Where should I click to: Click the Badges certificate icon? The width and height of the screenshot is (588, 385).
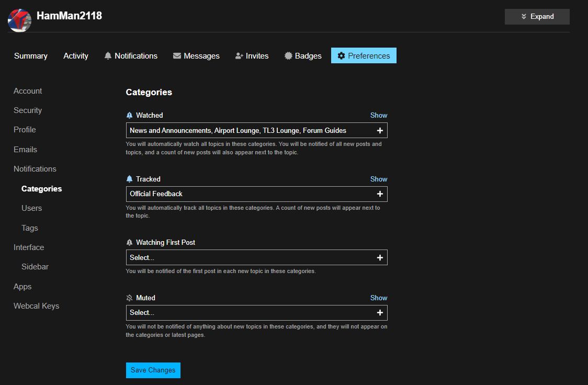point(288,56)
